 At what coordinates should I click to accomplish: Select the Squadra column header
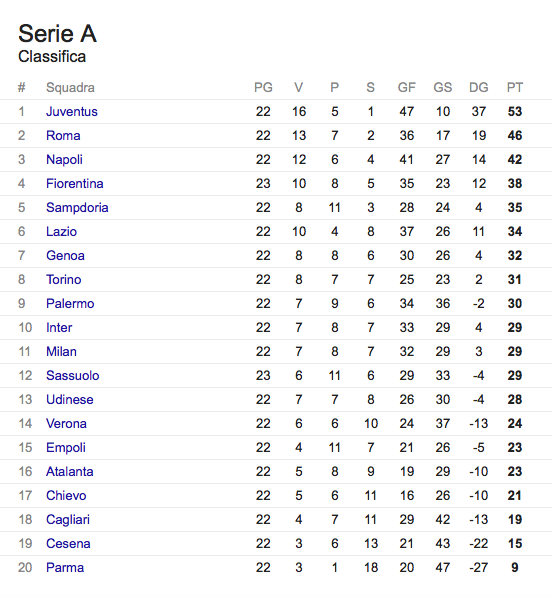tap(70, 88)
